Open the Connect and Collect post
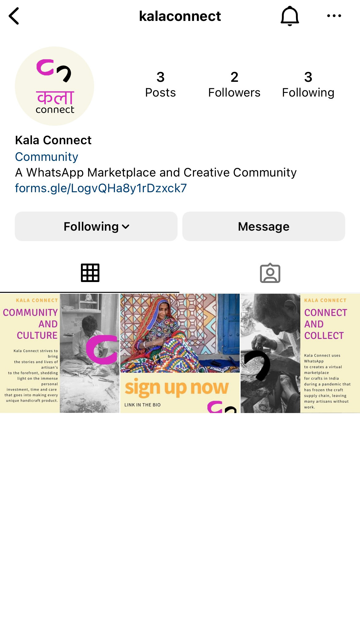 [300, 353]
